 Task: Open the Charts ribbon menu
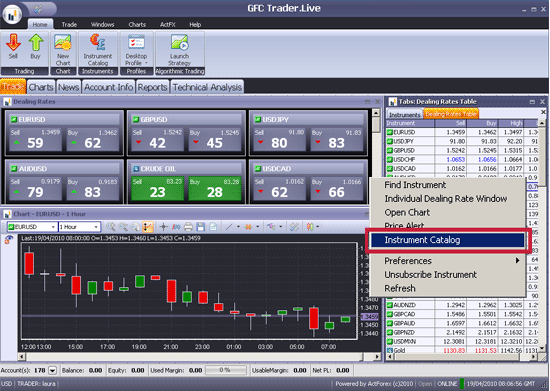point(137,25)
